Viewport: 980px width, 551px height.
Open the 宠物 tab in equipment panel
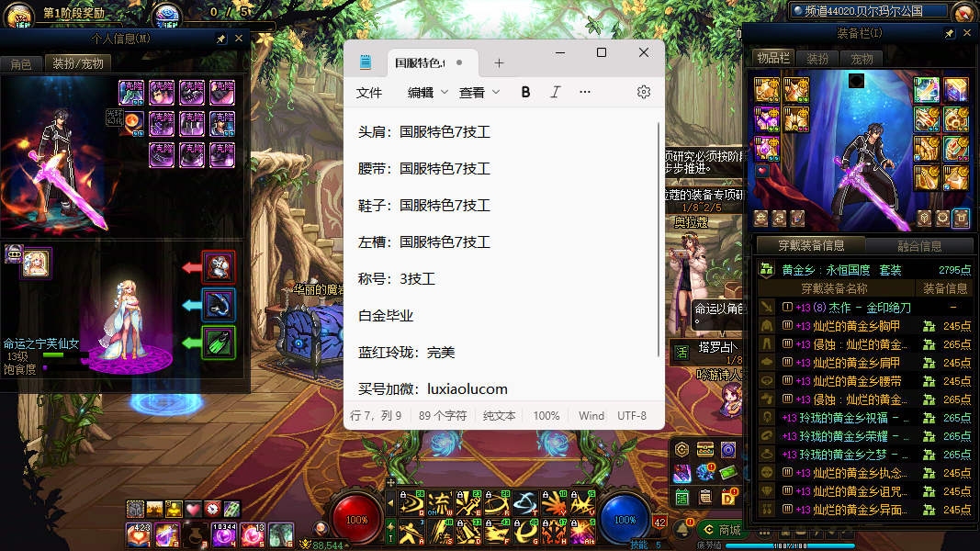click(x=862, y=59)
